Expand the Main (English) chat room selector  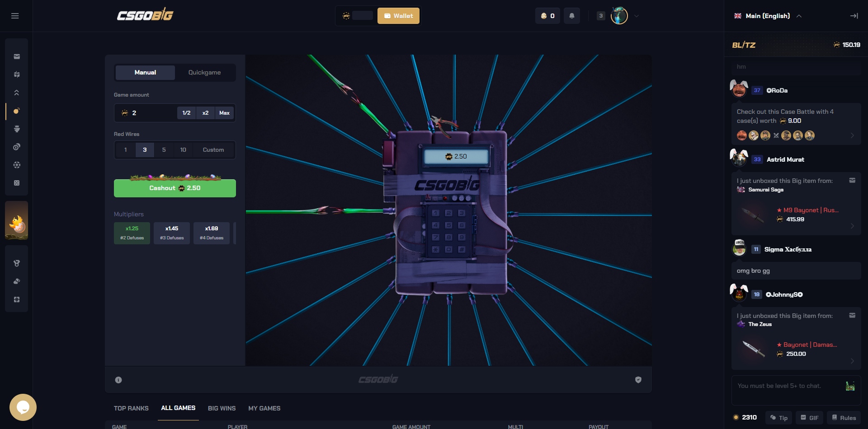[x=768, y=16]
